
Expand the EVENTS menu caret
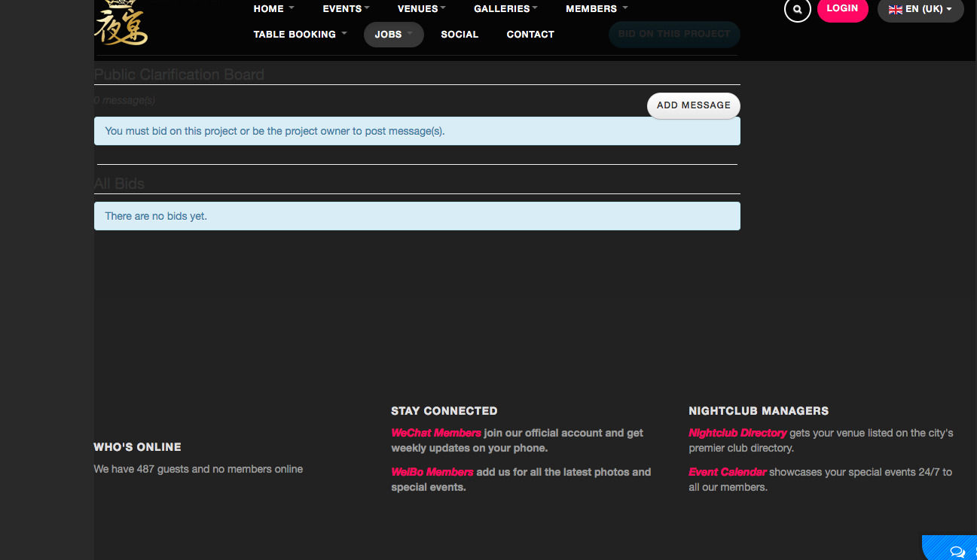(x=367, y=8)
